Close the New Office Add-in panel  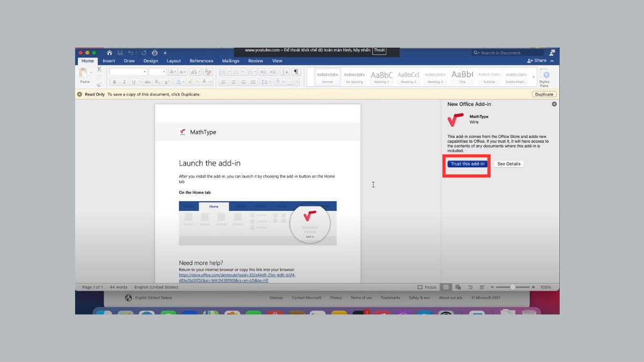(x=554, y=104)
